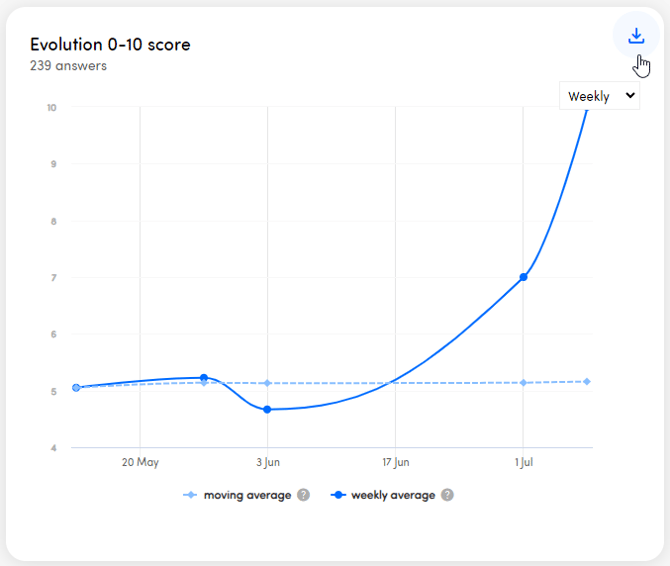Image resolution: width=670 pixels, height=566 pixels.
Task: Select moving average diamond above 1 Jul
Action: [523, 383]
